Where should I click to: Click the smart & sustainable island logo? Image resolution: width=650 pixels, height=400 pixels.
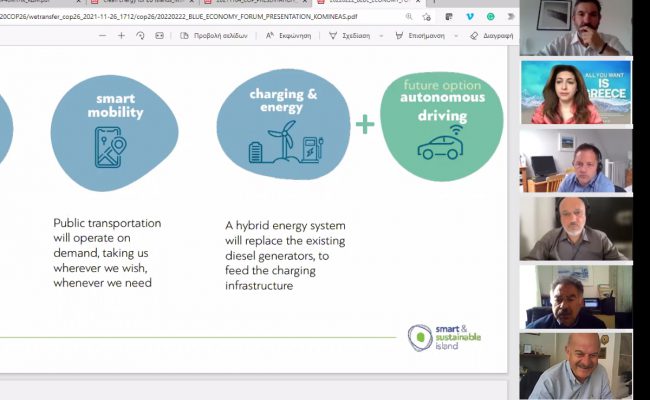coord(444,338)
